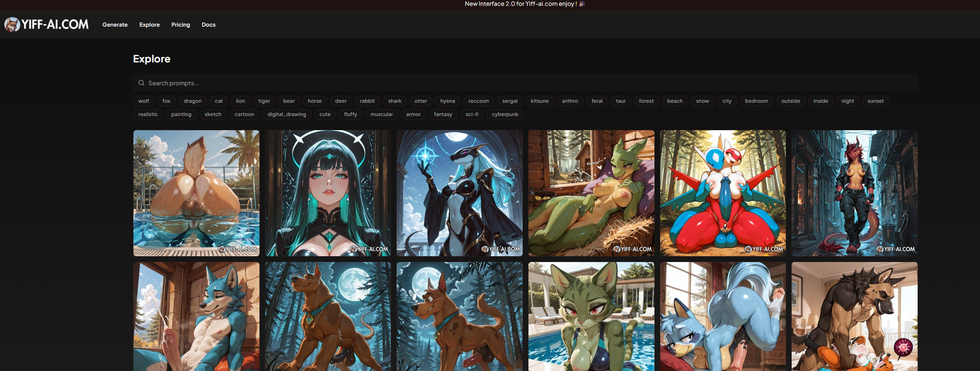980x371 pixels.
Task: Select the dragon tag chip
Action: pyautogui.click(x=193, y=101)
